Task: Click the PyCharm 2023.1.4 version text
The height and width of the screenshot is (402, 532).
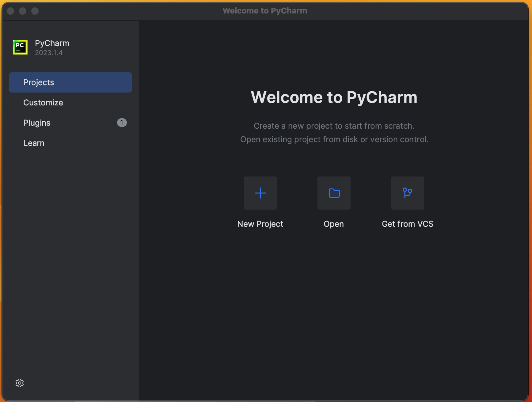Action: (x=49, y=53)
